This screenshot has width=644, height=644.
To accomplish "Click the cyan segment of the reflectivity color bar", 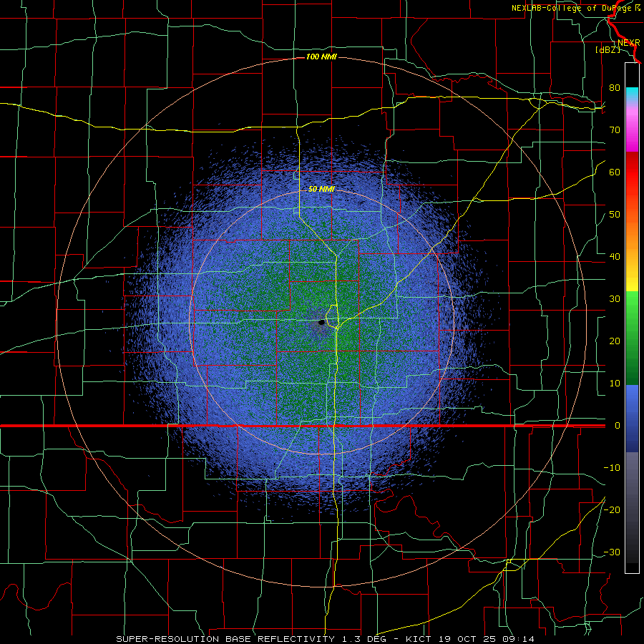I will [x=632, y=94].
